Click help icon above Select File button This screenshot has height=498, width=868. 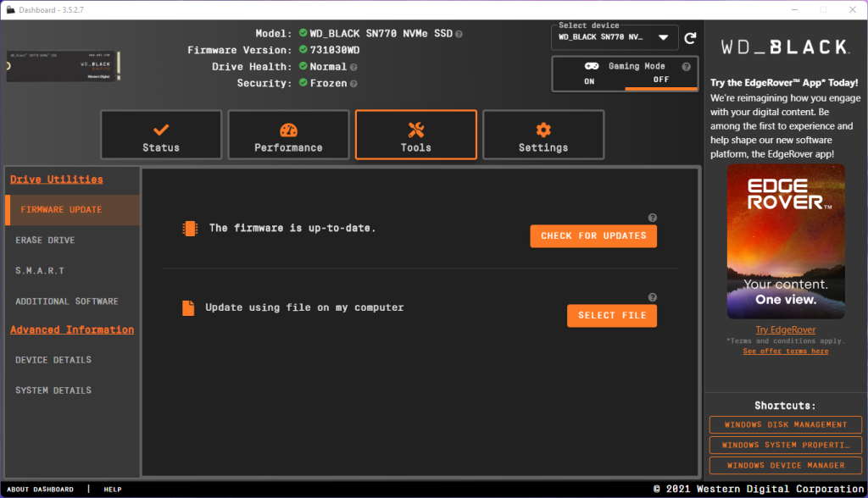(x=652, y=297)
